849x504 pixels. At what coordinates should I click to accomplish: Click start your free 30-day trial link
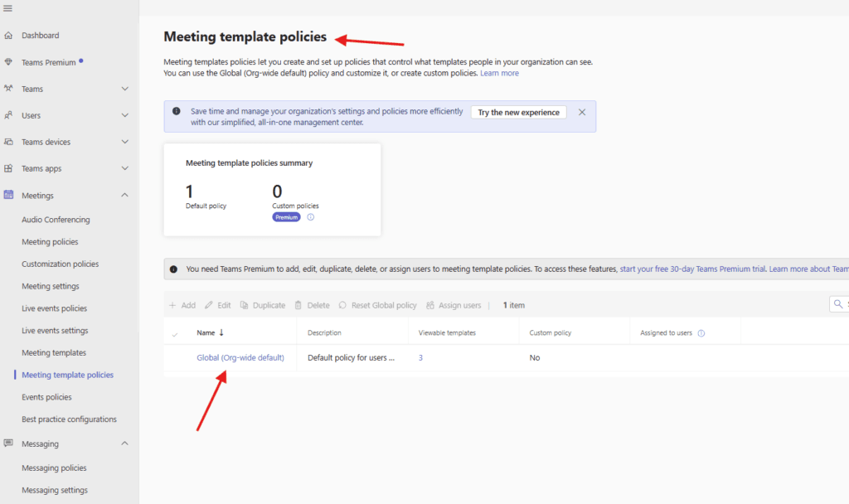[692, 269]
